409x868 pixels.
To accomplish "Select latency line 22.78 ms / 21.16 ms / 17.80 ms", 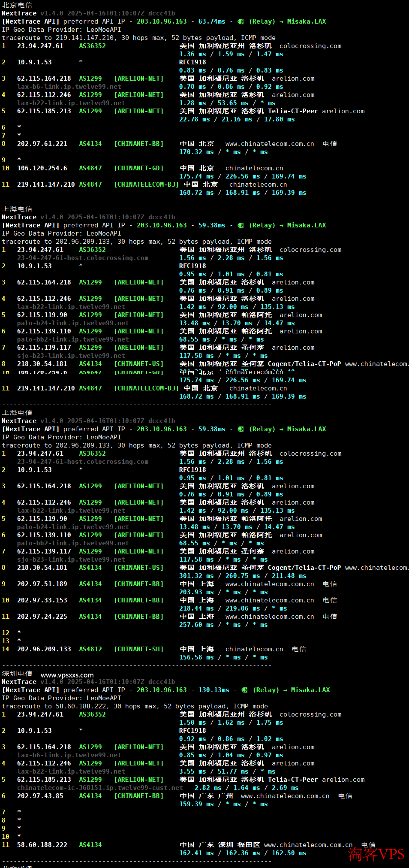I will [x=237, y=119].
